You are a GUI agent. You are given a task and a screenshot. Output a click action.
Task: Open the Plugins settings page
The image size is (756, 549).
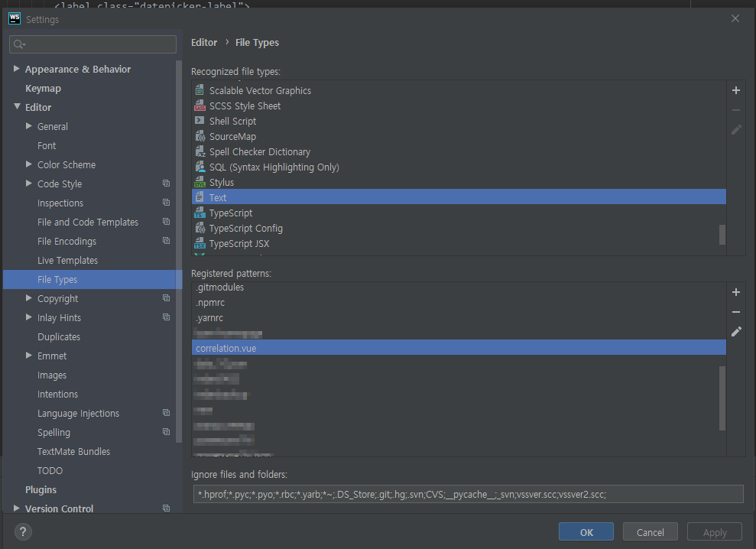(x=41, y=489)
